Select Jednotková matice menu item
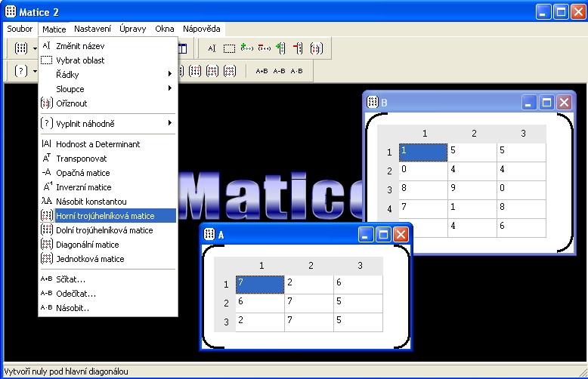This screenshot has width=588, height=379. click(108, 259)
